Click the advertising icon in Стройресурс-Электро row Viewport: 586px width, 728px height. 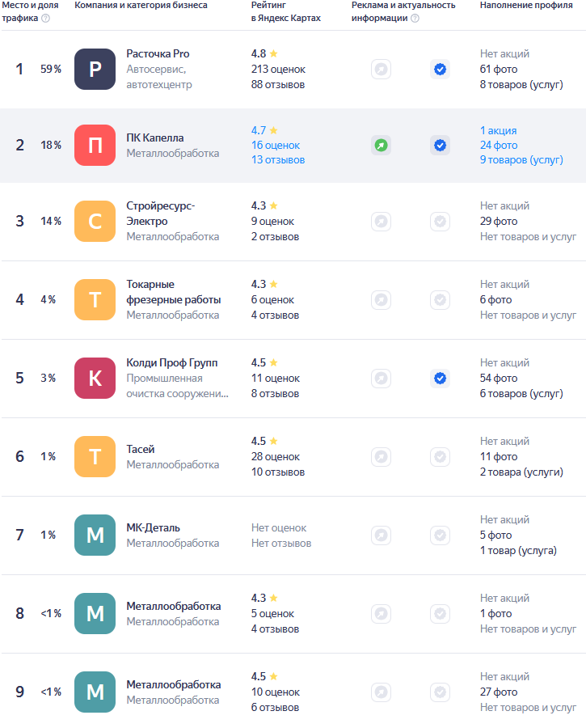point(381,221)
